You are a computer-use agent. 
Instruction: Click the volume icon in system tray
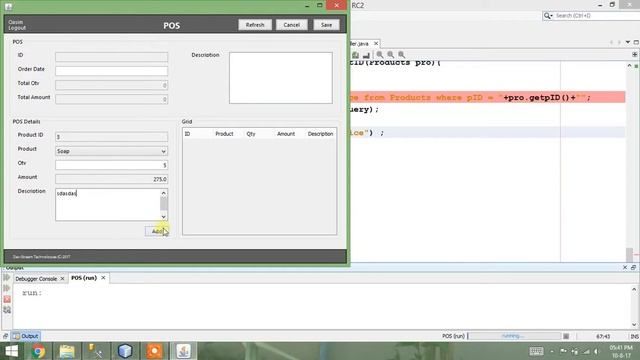tap(597, 351)
